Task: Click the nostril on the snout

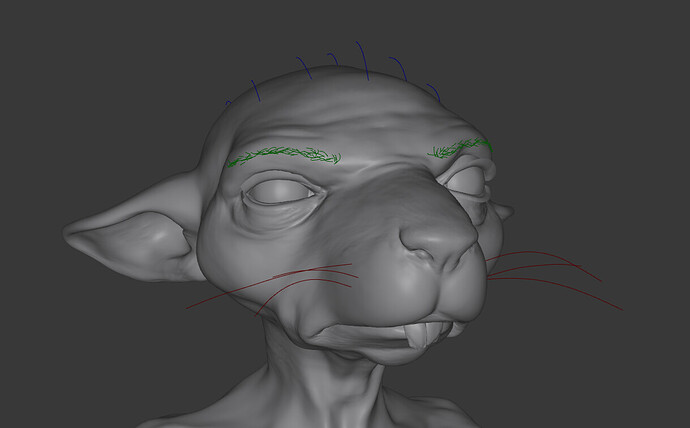Action: click(x=420, y=254)
